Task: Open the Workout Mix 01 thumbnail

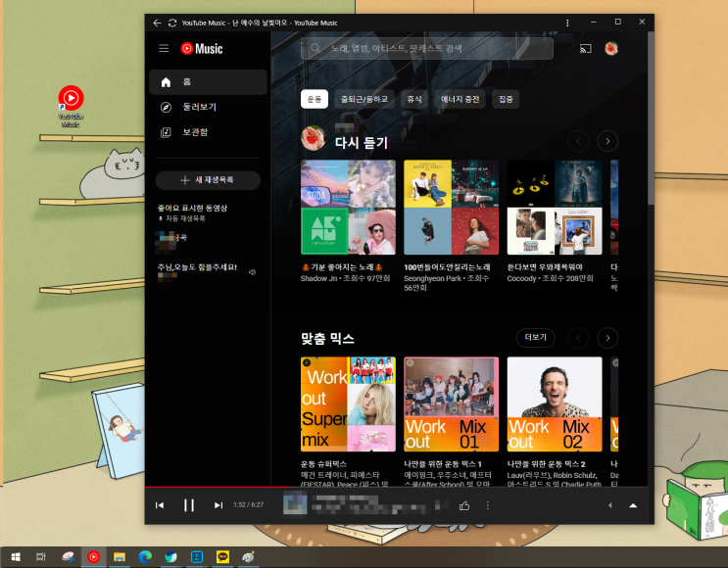Action: pos(452,404)
